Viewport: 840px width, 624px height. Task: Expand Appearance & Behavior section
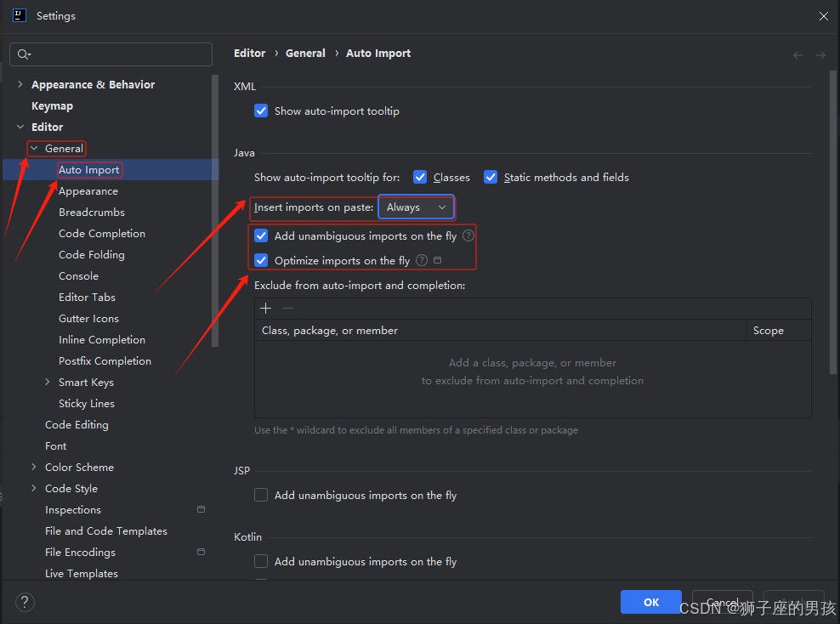(20, 84)
